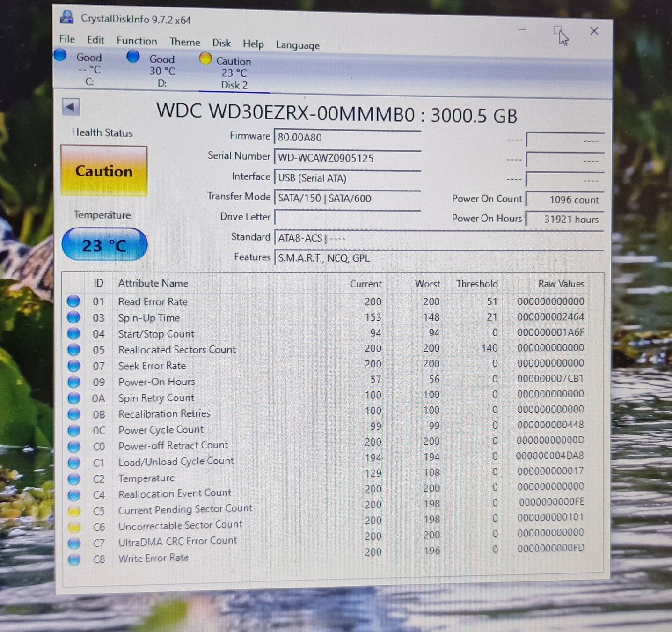This screenshot has width=672, height=632.
Task: Click the Power On Count value 1096 count
Action: tap(565, 199)
